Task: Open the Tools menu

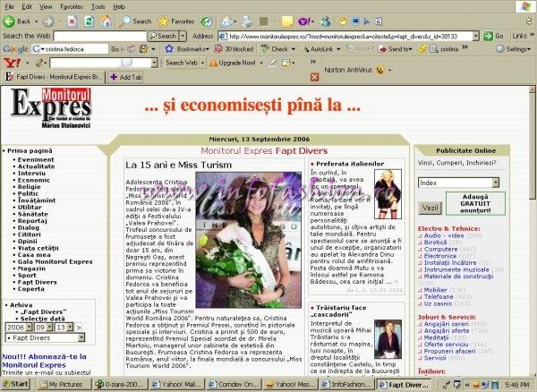Action: click(x=97, y=6)
